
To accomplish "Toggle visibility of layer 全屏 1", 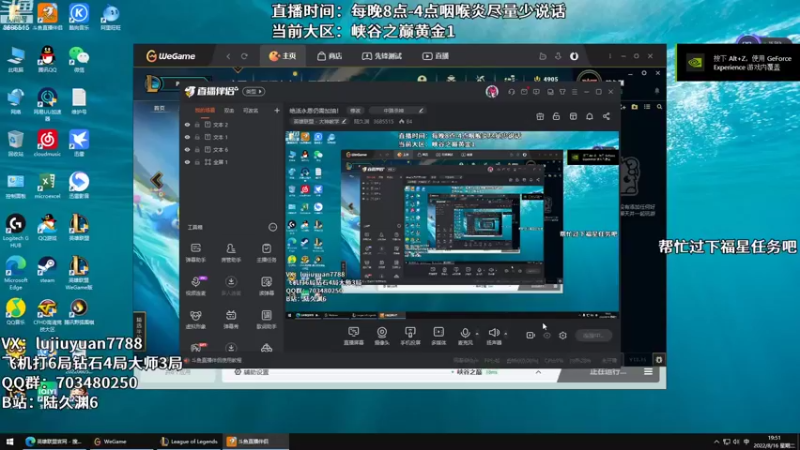I will (x=187, y=162).
